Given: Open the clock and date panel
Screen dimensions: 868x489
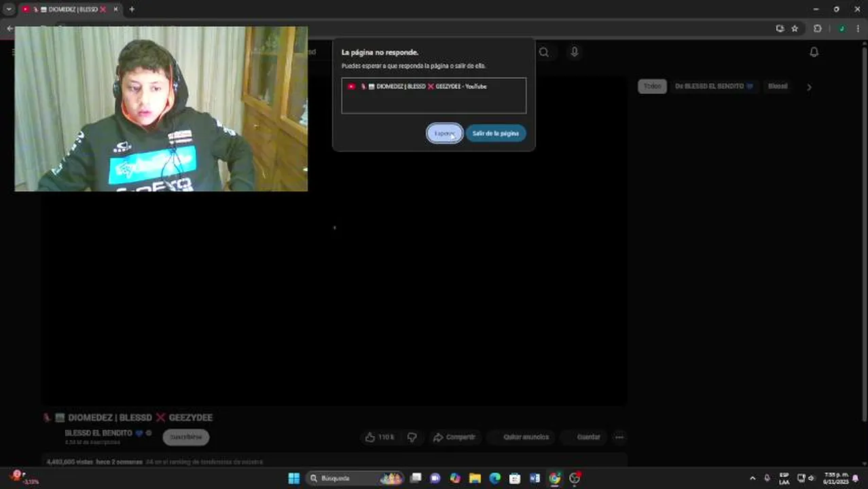Looking at the screenshot, I should pyautogui.click(x=835, y=478).
